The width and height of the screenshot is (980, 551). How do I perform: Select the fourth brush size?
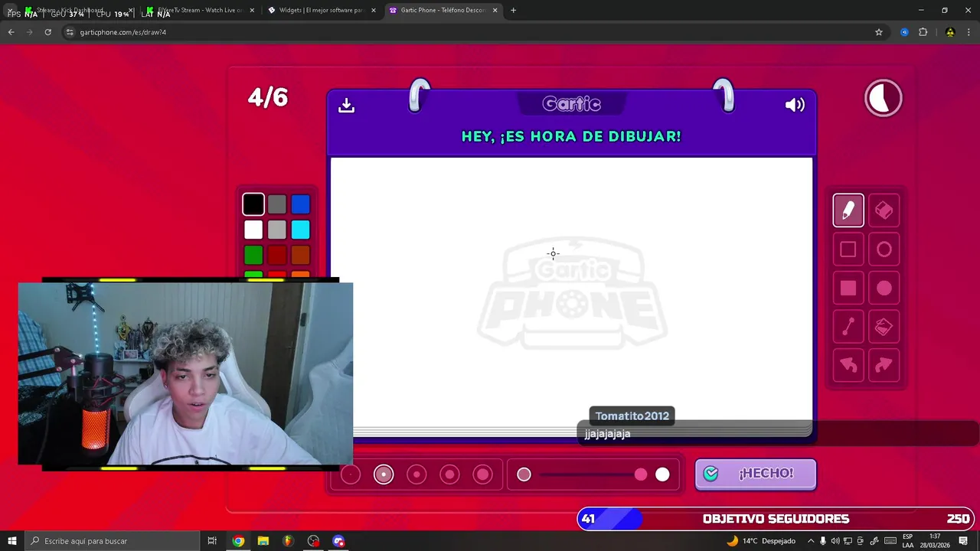click(x=449, y=474)
